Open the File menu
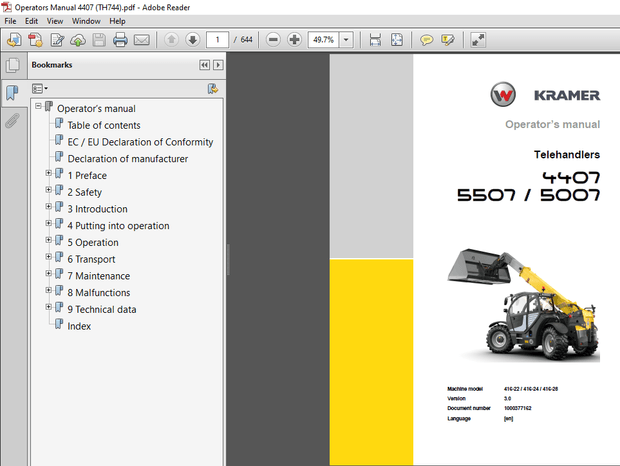Viewport: 620px width, 466px height. click(x=10, y=21)
